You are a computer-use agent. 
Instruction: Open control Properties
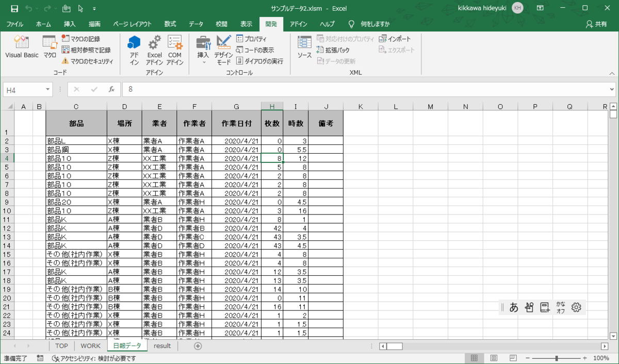click(x=251, y=39)
